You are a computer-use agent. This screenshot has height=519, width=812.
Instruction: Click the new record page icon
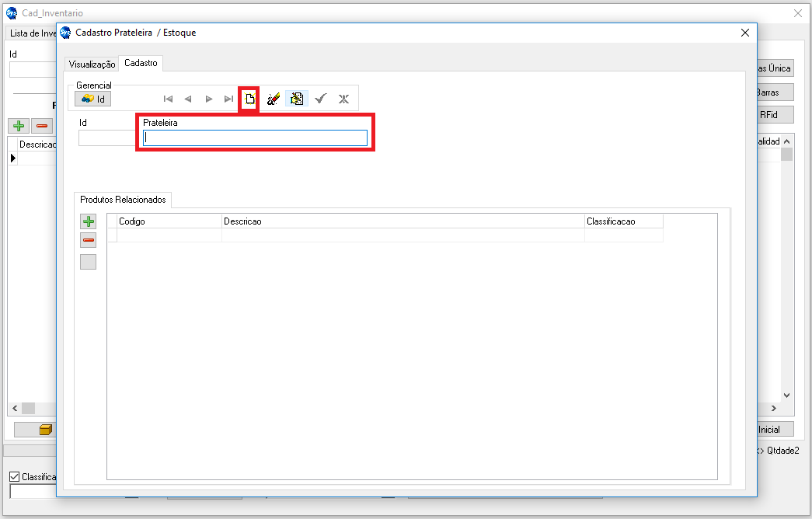pyautogui.click(x=249, y=99)
